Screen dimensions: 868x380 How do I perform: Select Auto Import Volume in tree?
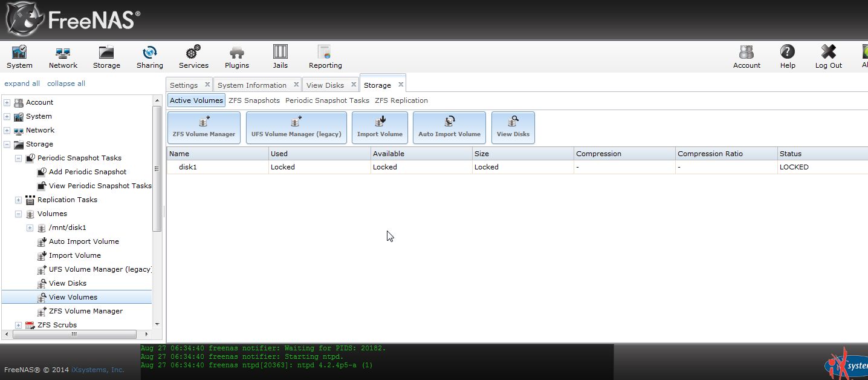coord(84,241)
